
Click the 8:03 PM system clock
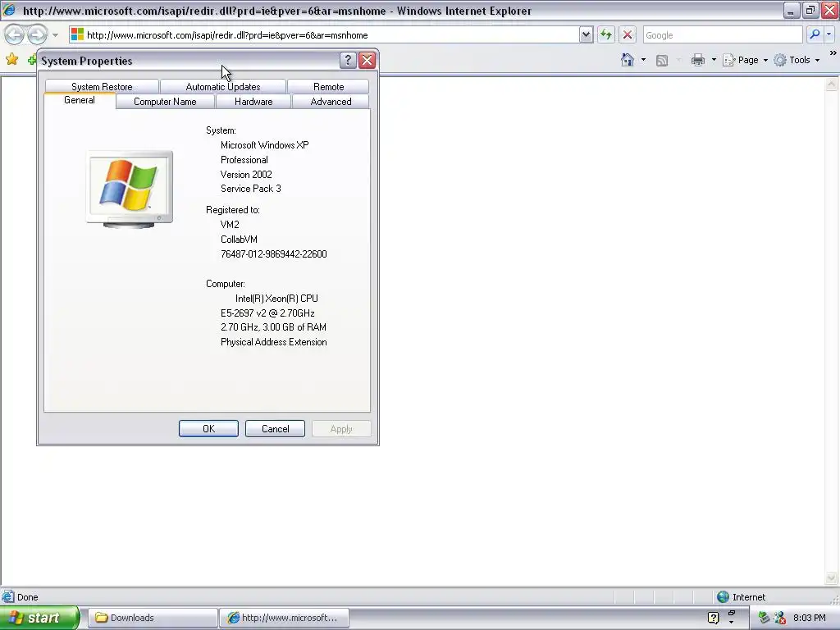809,618
